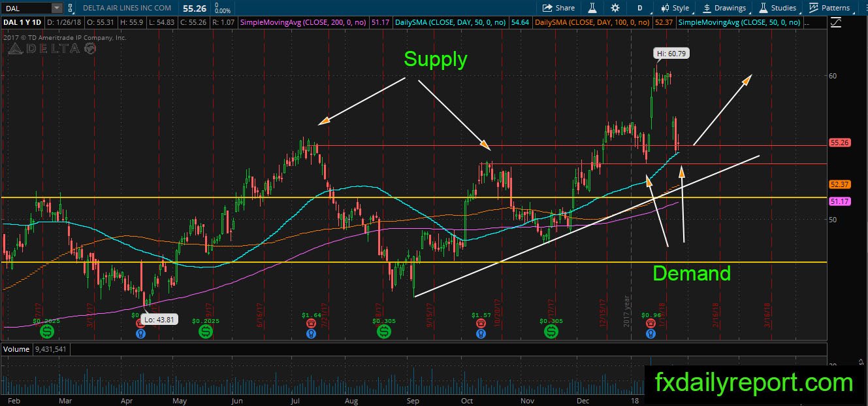868x406 pixels.
Task: Open the Style menu
Action: pyautogui.click(x=675, y=8)
